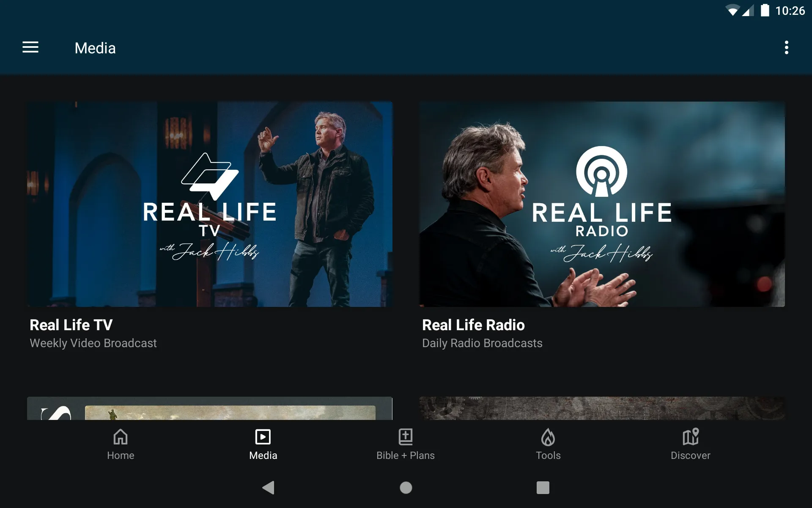Navigate to the Media tab

pos(263,444)
